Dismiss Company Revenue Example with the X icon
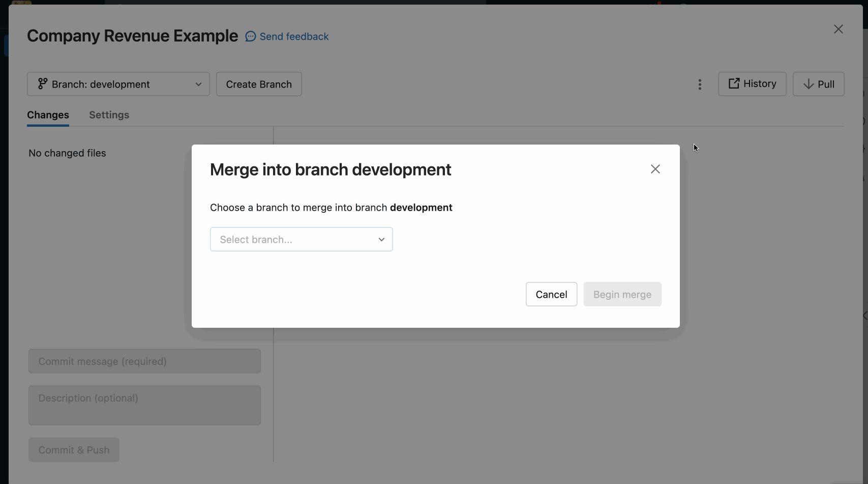Viewport: 868px width, 484px height. pyautogui.click(x=838, y=29)
